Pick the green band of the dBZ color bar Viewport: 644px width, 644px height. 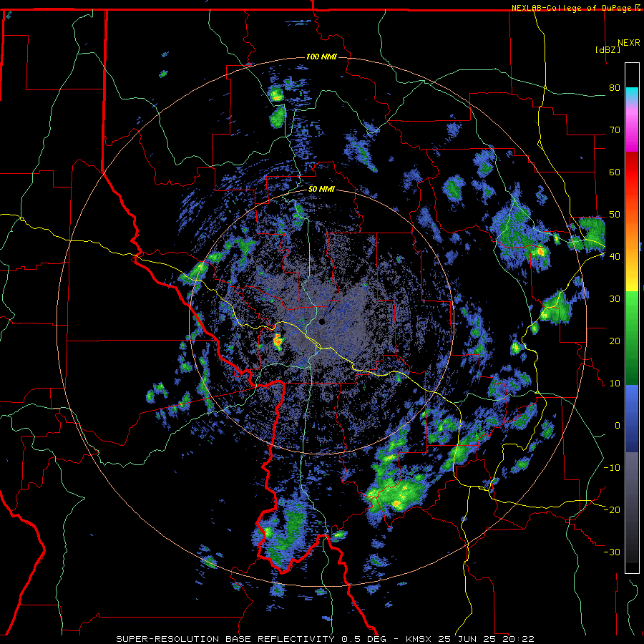pyautogui.click(x=632, y=338)
